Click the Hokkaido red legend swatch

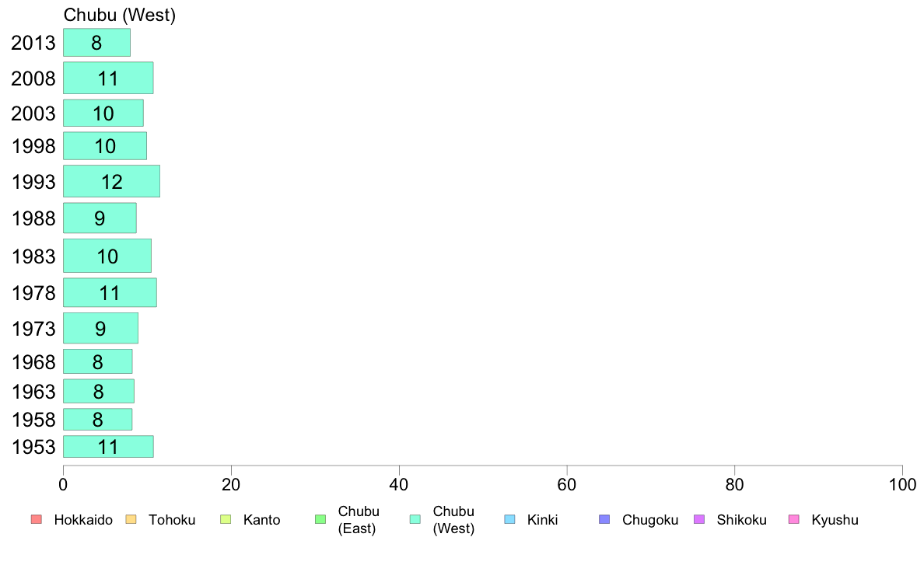pyautogui.click(x=37, y=519)
